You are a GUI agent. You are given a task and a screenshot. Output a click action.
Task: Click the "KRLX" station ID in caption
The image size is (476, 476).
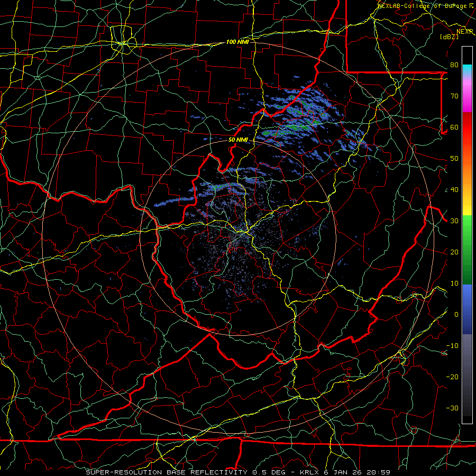[x=309, y=472]
